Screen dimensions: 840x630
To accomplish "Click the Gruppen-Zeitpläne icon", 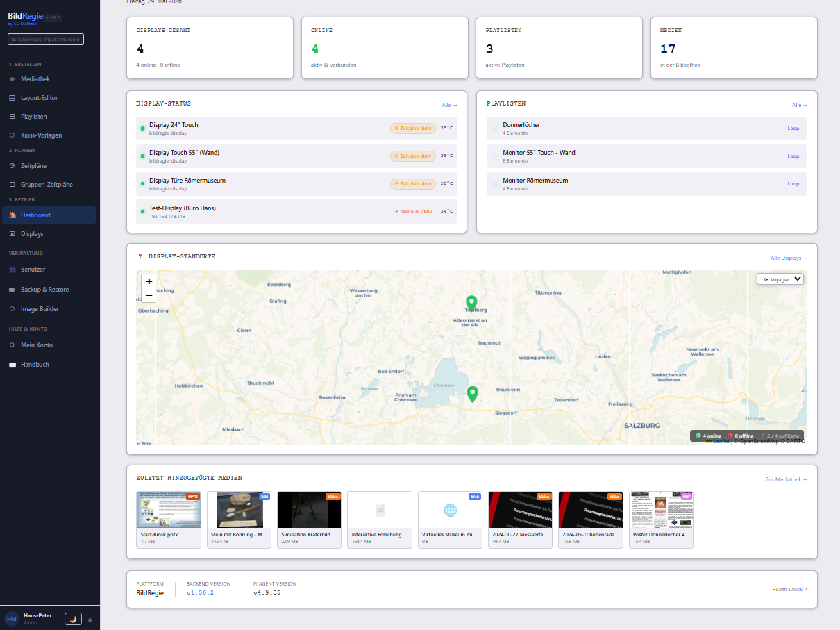I will 12,185.
